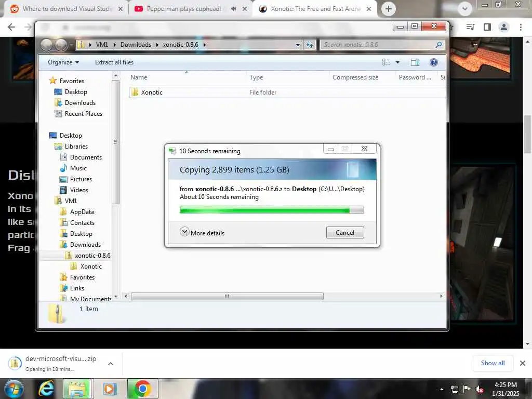
Task: Click the Explorer Back navigation button
Action: (x=47, y=45)
